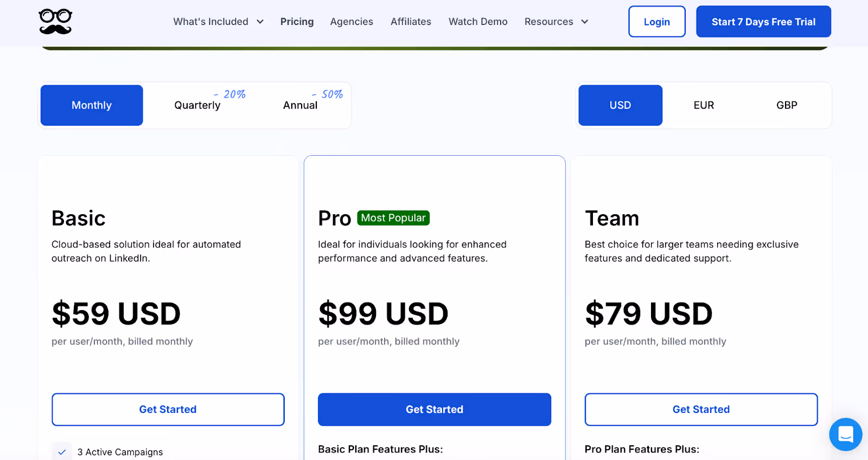868x460 pixels.
Task: Open Watch Demo in the navigation
Action: [478, 22]
